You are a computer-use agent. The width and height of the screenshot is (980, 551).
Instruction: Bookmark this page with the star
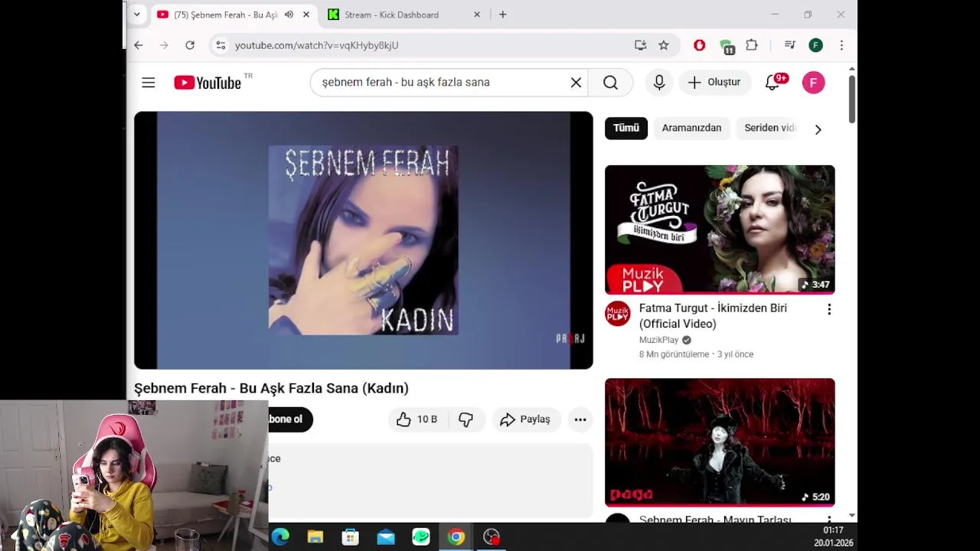pos(664,45)
